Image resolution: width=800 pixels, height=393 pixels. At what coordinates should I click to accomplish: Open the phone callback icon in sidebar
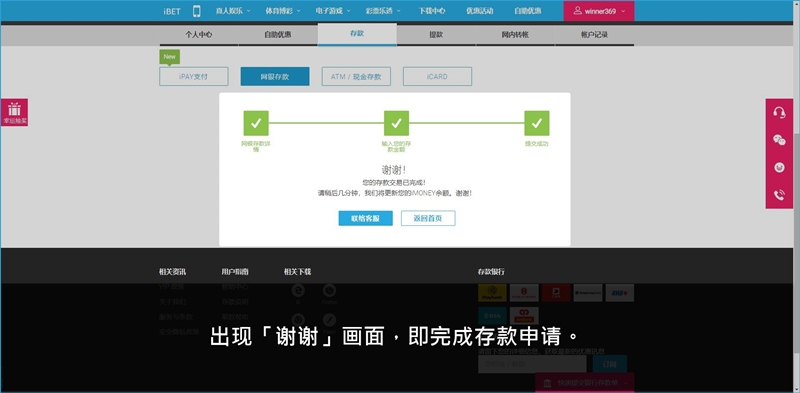(x=779, y=194)
